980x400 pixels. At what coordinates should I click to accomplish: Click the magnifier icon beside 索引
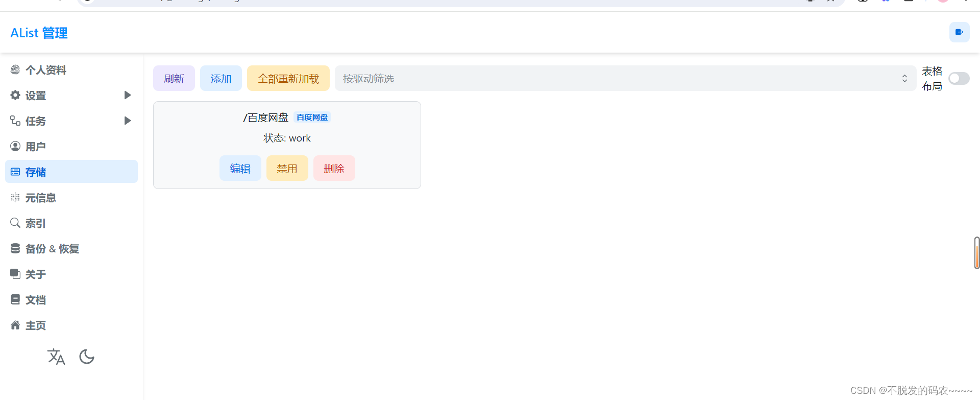tap(15, 223)
